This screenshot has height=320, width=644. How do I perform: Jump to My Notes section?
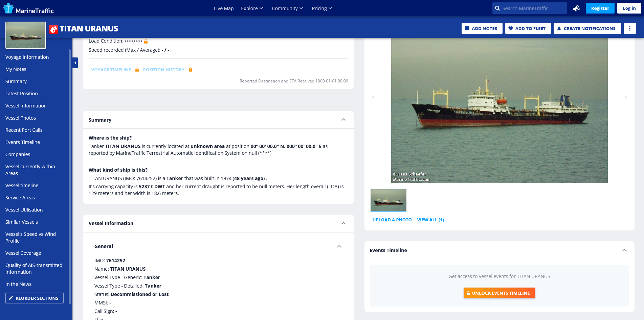(16, 69)
